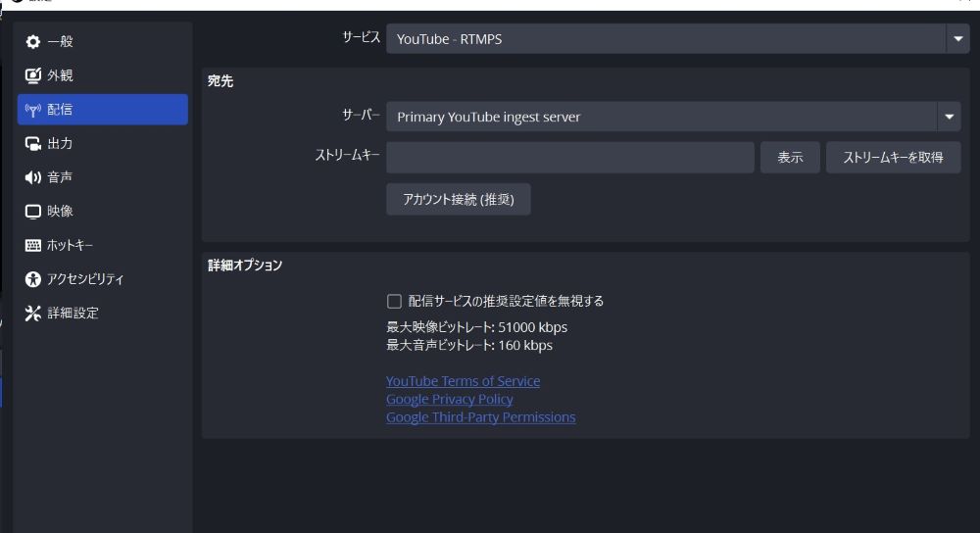
Task: Open the YouTube Terms of Service link
Action: click(464, 381)
